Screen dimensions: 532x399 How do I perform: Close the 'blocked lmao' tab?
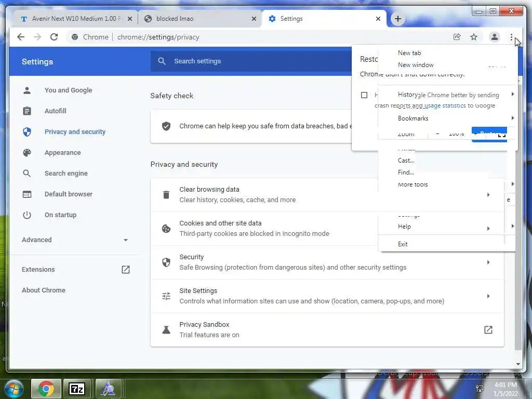coord(254,19)
